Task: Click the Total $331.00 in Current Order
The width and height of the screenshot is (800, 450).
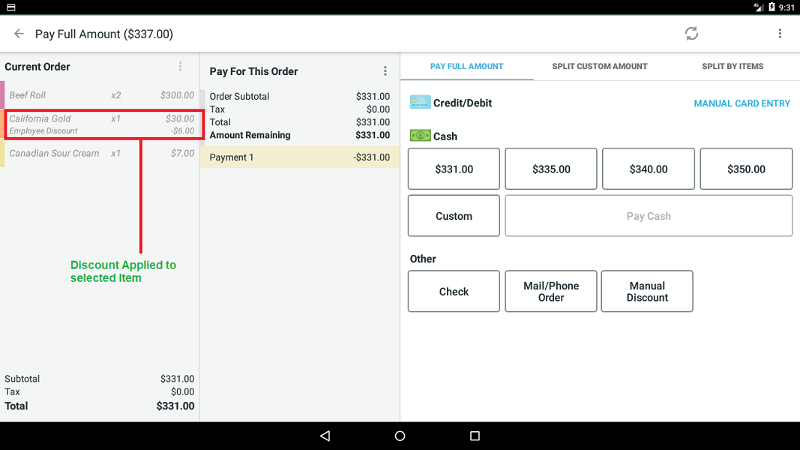Action: [x=99, y=406]
